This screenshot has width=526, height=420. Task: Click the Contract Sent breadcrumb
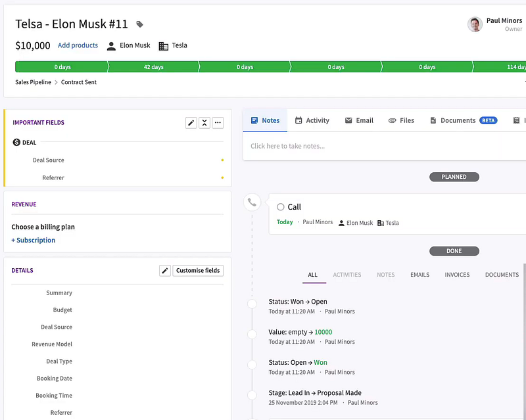78,82
